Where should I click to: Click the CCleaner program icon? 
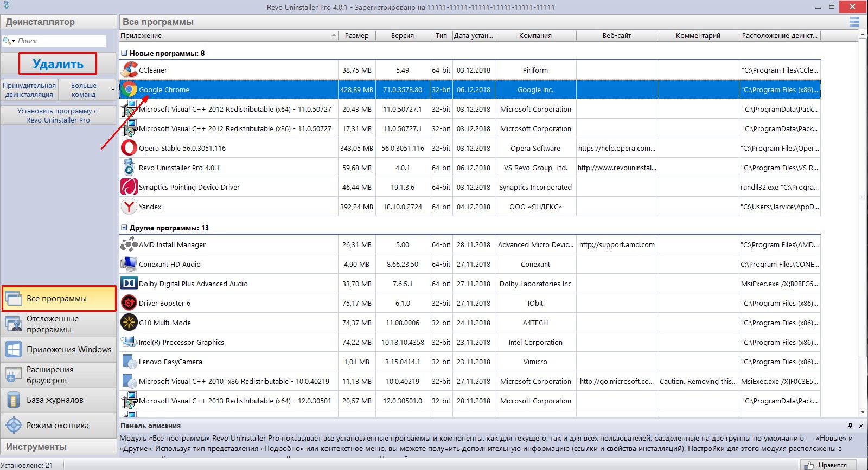click(x=129, y=70)
